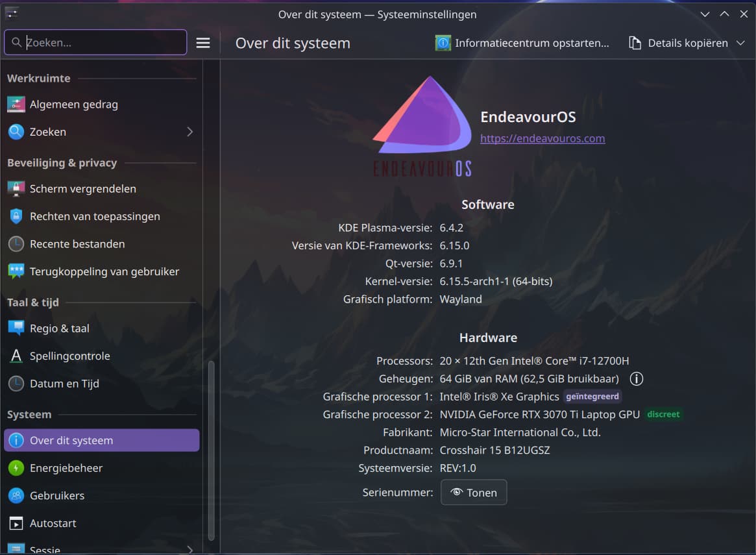Click the Datum en Tijd clock icon
This screenshot has height=555, width=756.
tap(16, 384)
